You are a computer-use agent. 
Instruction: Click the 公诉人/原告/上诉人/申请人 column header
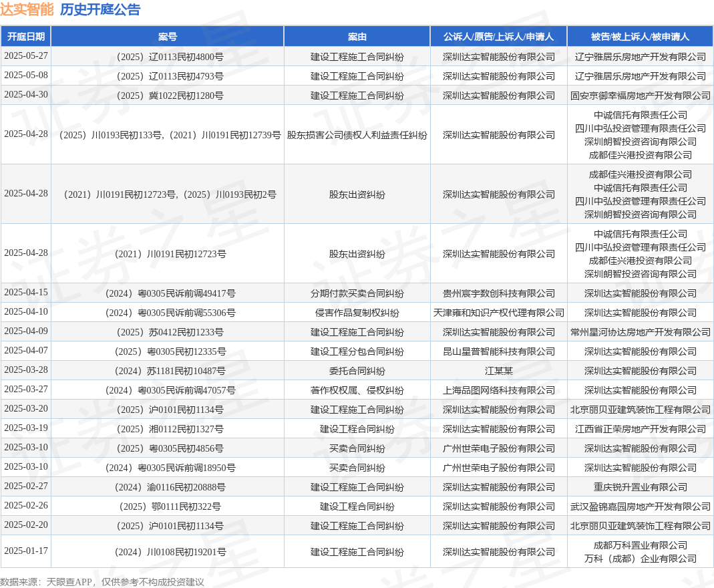tap(499, 37)
